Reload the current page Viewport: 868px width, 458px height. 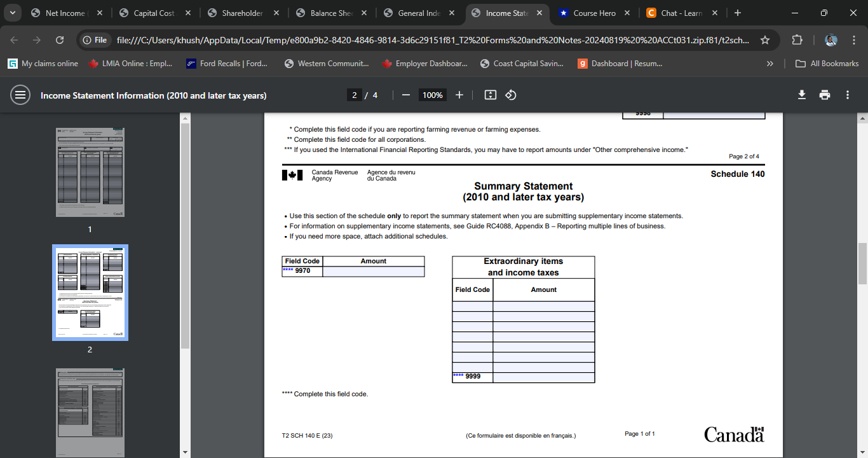[x=59, y=39]
